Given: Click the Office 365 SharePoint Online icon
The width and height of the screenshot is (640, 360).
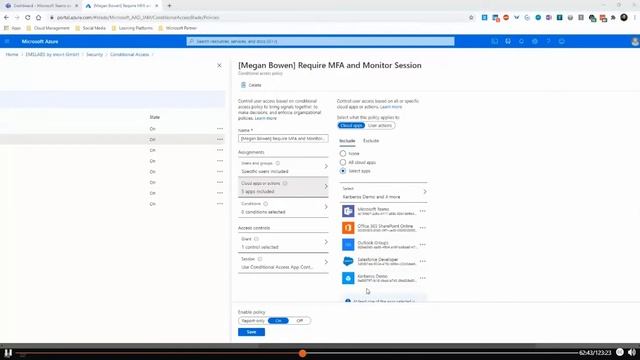Looking at the screenshot, I should point(348,228).
